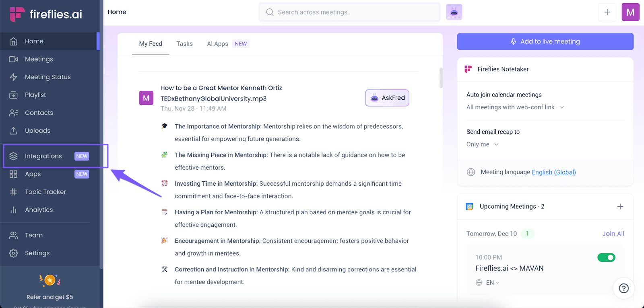Click the Tomorrow, Dec 10 date label

[x=491, y=234]
